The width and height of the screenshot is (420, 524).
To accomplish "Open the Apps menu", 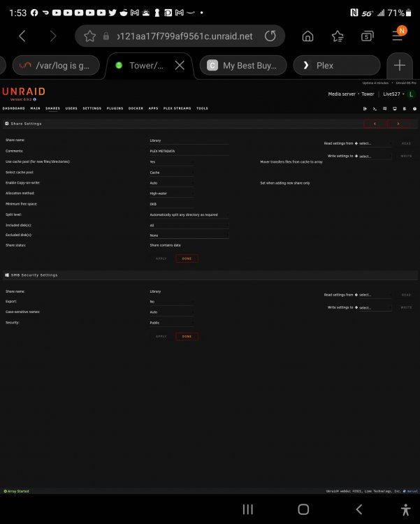I will pos(154,108).
